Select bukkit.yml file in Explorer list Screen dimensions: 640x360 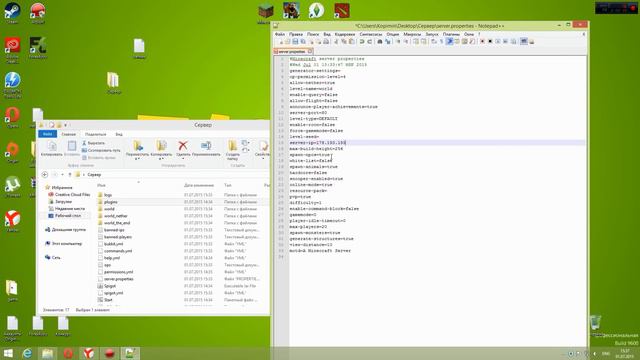[x=113, y=244]
